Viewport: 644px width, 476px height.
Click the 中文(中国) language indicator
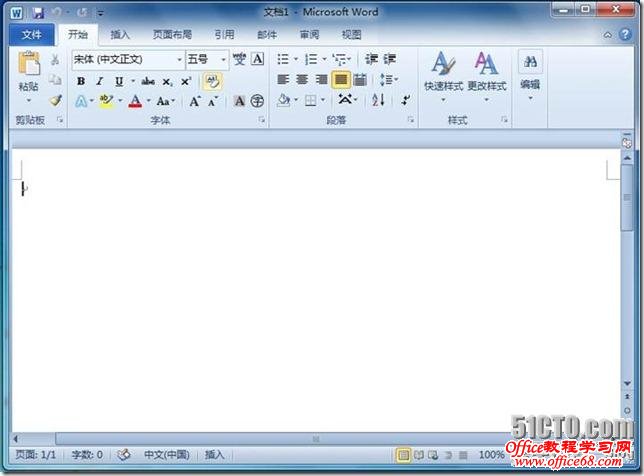[x=167, y=455]
